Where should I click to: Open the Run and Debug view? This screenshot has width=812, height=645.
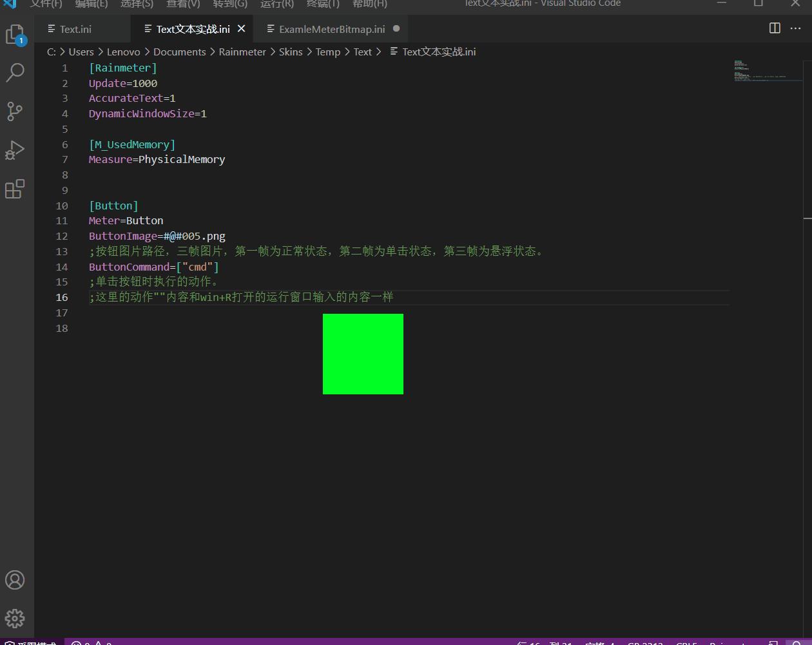pos(15,150)
